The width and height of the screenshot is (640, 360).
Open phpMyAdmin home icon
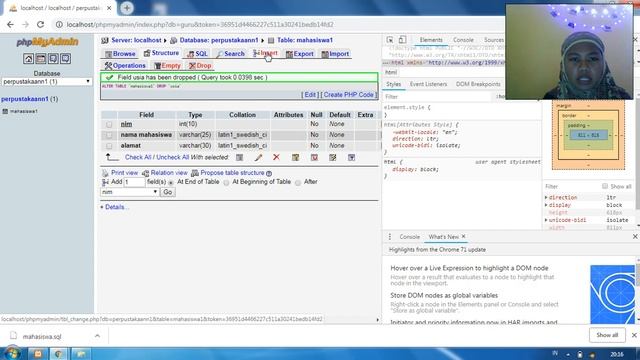tap(28, 59)
